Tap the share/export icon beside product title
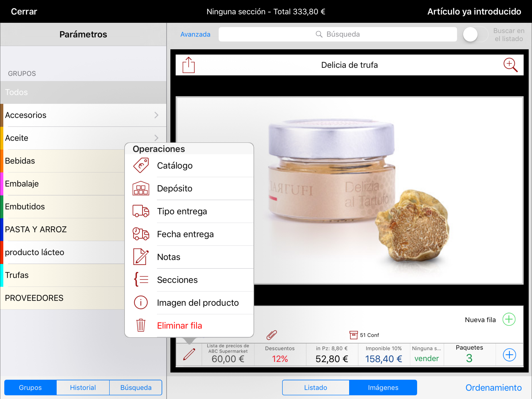532x399 pixels. click(188, 65)
